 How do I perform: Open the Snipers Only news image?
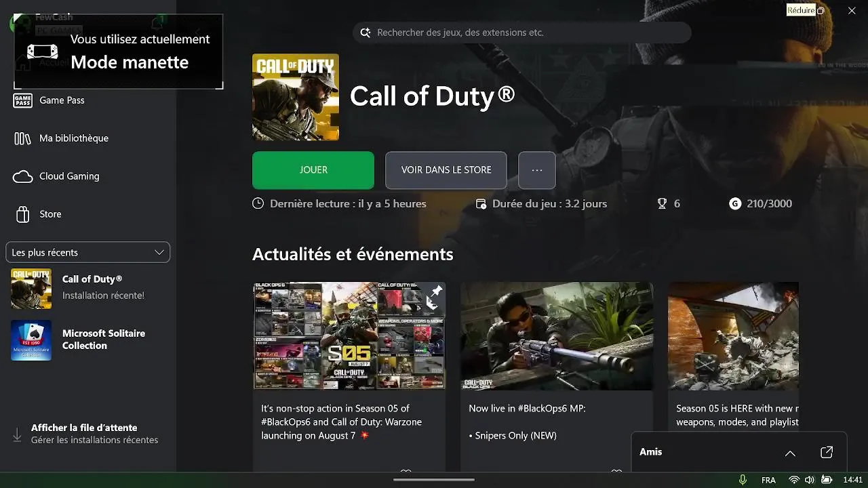pos(557,336)
